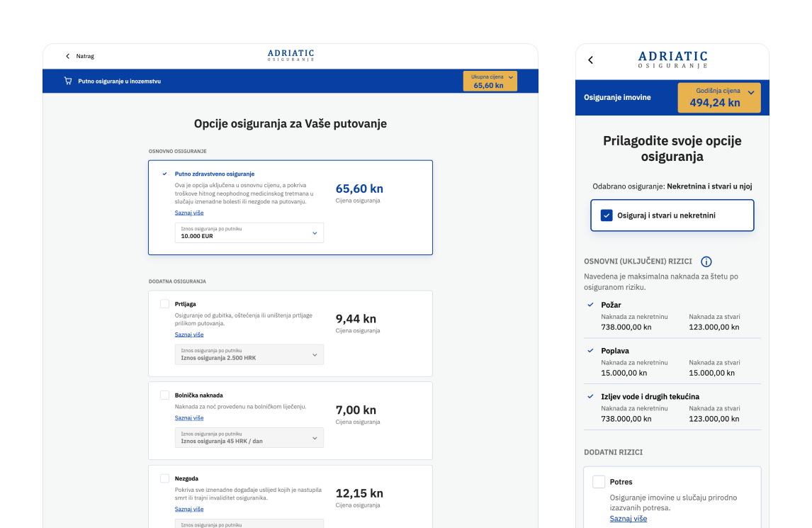Click the back arrow in mobile header
The image size is (812, 528).
pos(591,60)
